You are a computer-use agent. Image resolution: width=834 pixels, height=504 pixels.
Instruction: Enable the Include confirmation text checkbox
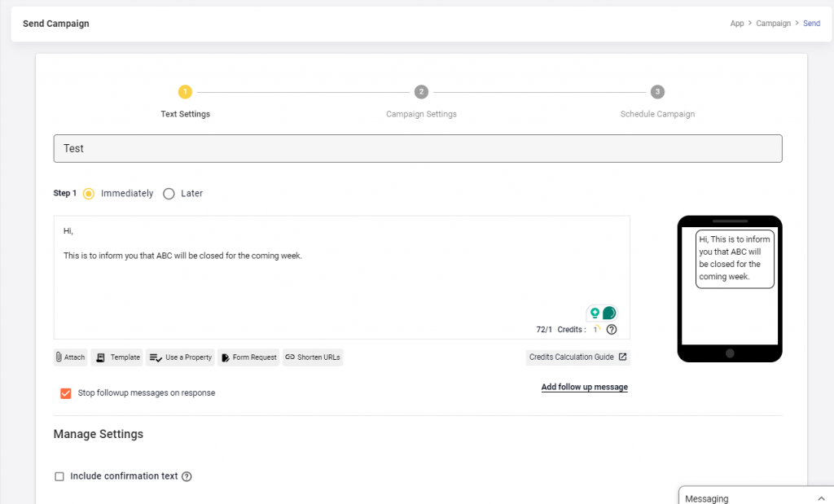[59, 476]
